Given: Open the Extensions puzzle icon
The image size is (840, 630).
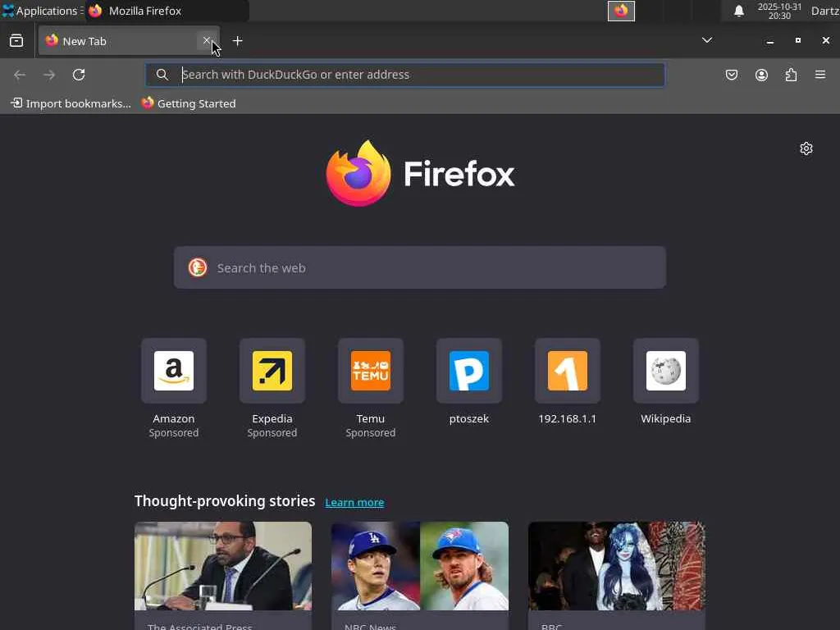Looking at the screenshot, I should [791, 75].
